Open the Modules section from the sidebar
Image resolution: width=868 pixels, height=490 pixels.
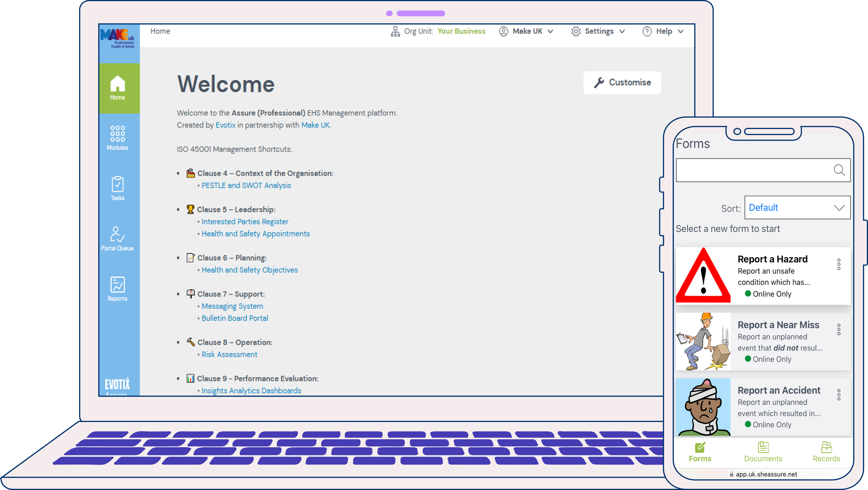pyautogui.click(x=117, y=137)
